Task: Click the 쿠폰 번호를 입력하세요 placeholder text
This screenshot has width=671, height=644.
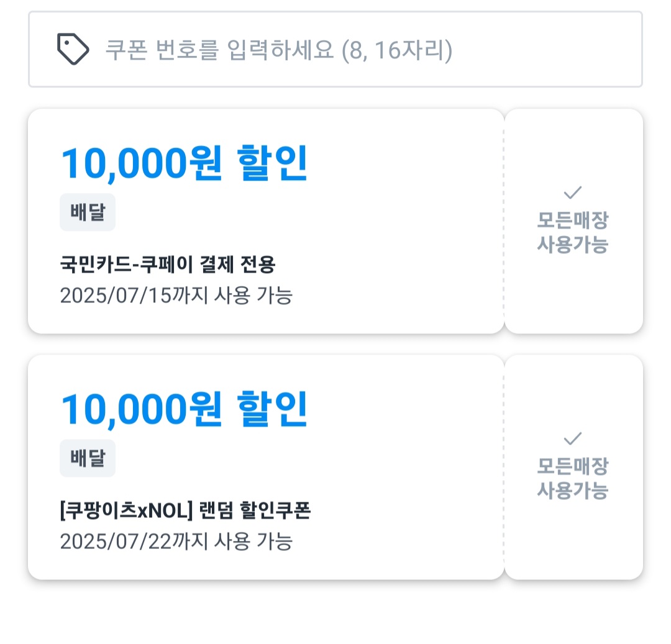Action: click(278, 50)
